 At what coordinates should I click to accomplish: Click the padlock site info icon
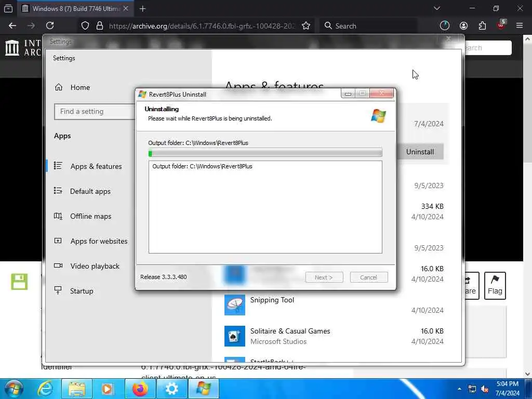tap(99, 26)
